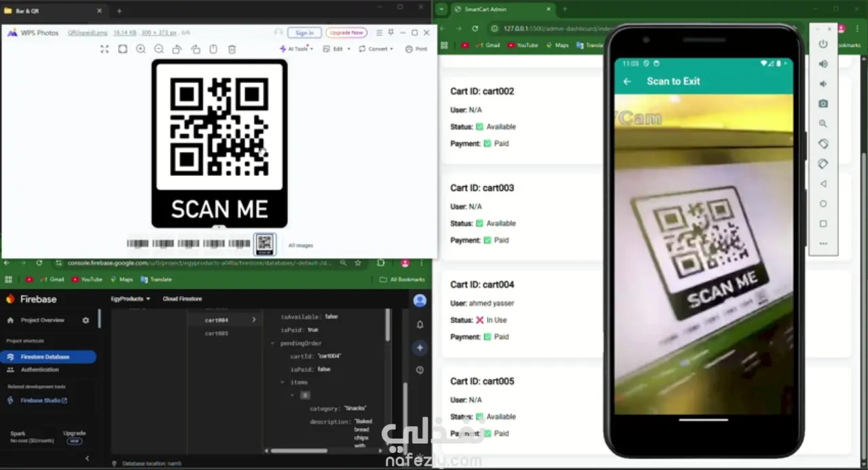The height and width of the screenshot is (470, 868).
Task: Rotate image right in WPS Photos
Action: coord(196,49)
